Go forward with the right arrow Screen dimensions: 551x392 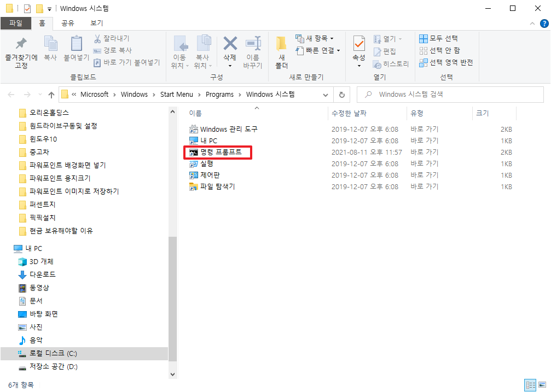27,95
